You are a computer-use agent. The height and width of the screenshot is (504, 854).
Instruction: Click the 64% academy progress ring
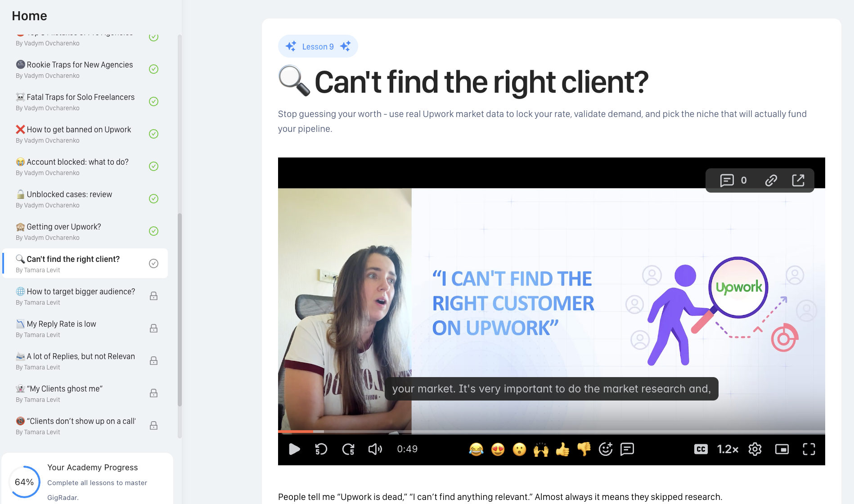coord(24,482)
